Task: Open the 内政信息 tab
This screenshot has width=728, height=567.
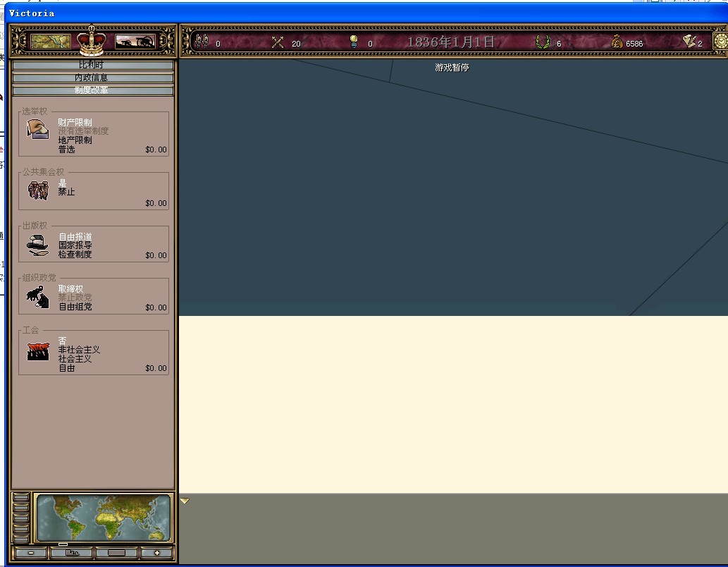Action: click(x=93, y=78)
